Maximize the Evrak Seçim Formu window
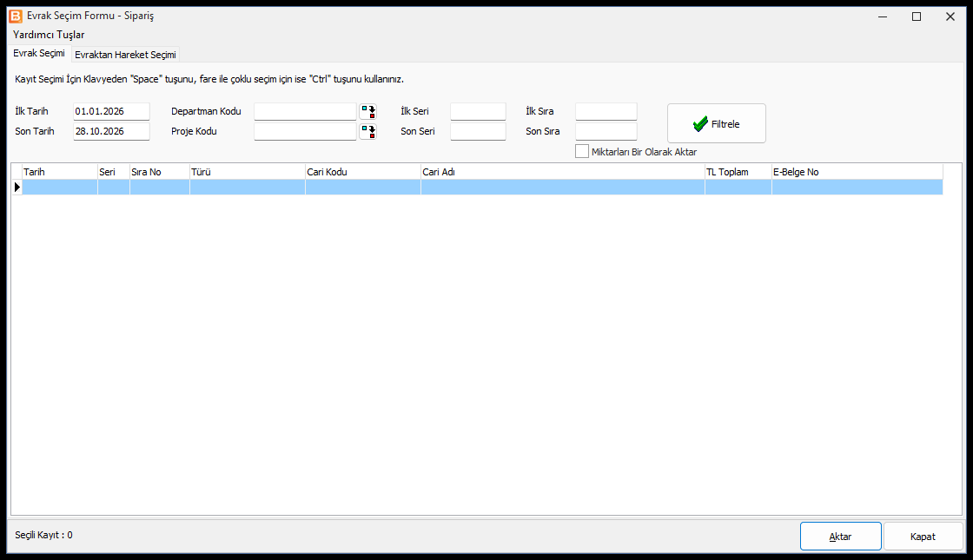The width and height of the screenshot is (973, 560). 917,16
